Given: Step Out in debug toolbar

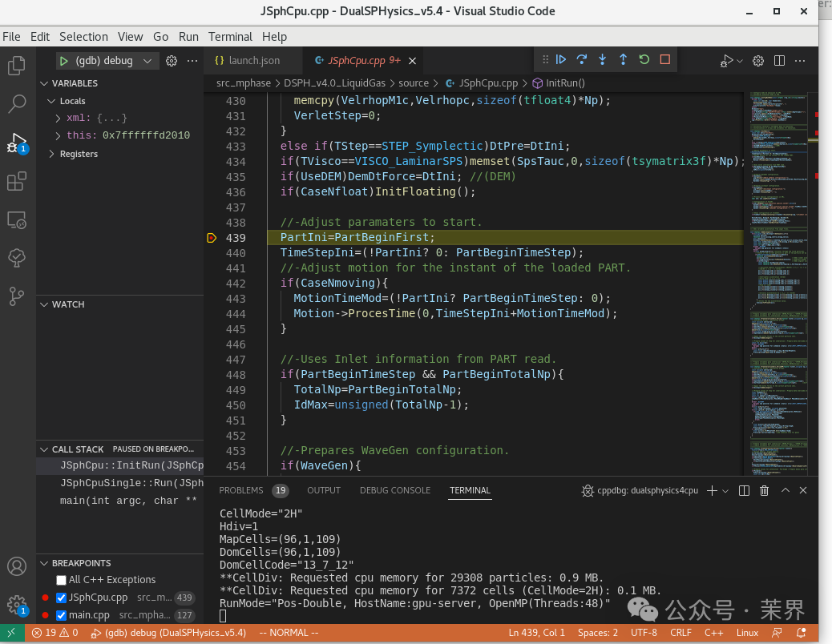Looking at the screenshot, I should [623, 59].
